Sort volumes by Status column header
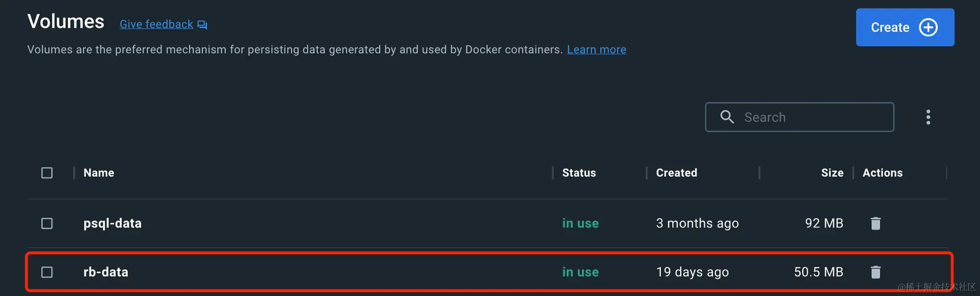Viewport: 980px width, 296px height. click(x=579, y=173)
